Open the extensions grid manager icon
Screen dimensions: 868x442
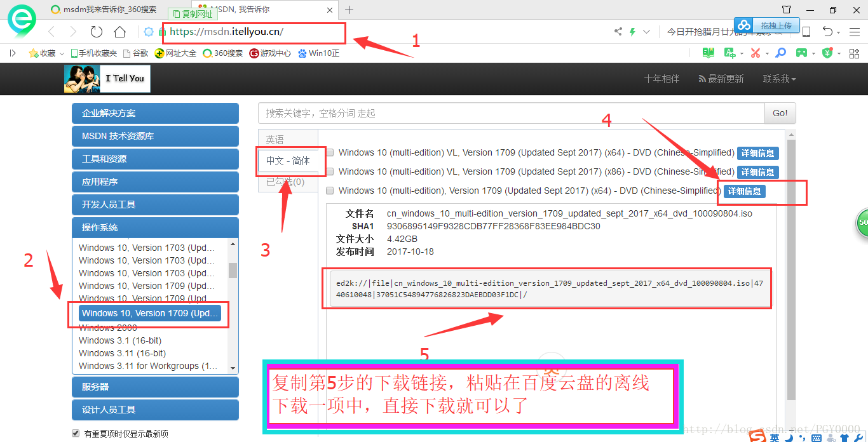point(853,53)
